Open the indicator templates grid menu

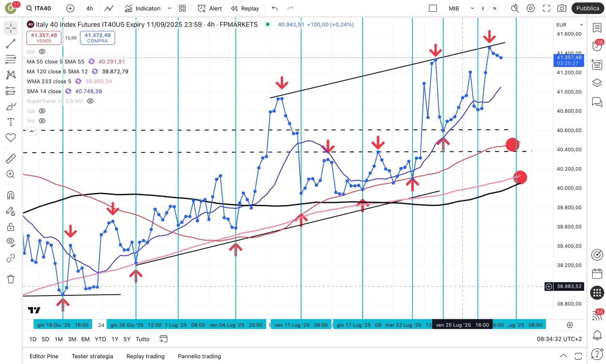point(183,8)
